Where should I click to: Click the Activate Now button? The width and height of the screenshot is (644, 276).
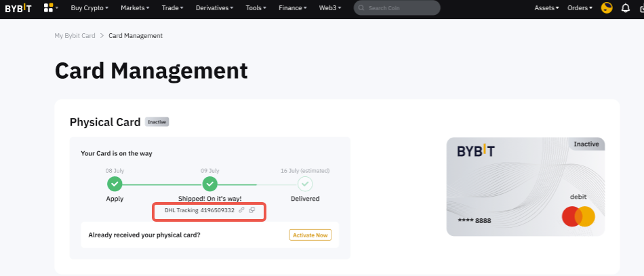310,235
